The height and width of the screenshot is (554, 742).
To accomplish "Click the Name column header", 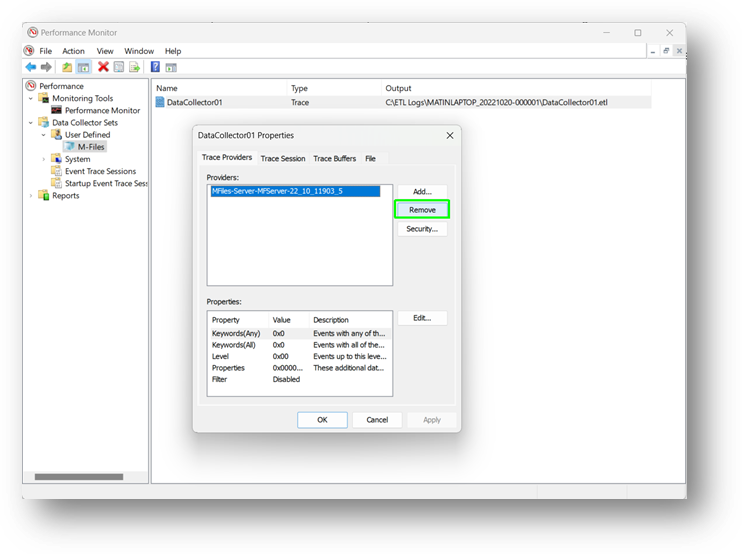I will [x=220, y=88].
